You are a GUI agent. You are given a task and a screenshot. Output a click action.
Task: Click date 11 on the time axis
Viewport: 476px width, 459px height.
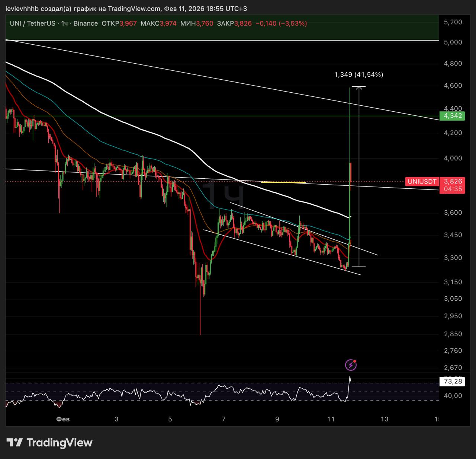tap(331, 419)
